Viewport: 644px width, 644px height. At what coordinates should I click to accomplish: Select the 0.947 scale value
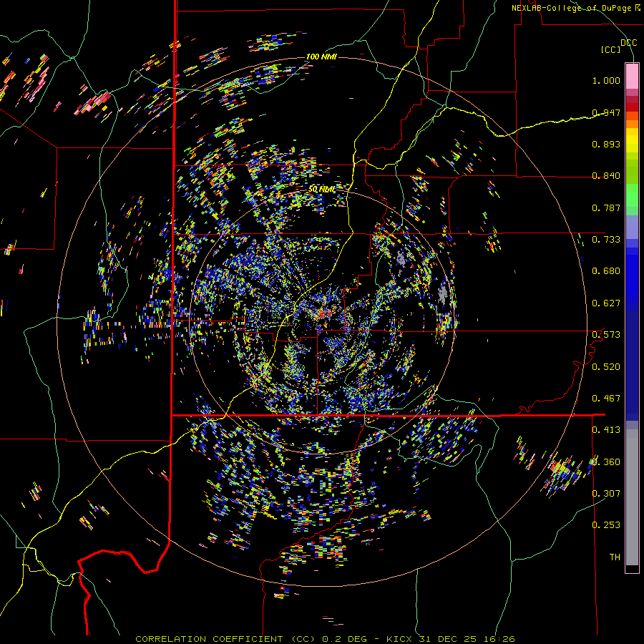tap(606, 112)
